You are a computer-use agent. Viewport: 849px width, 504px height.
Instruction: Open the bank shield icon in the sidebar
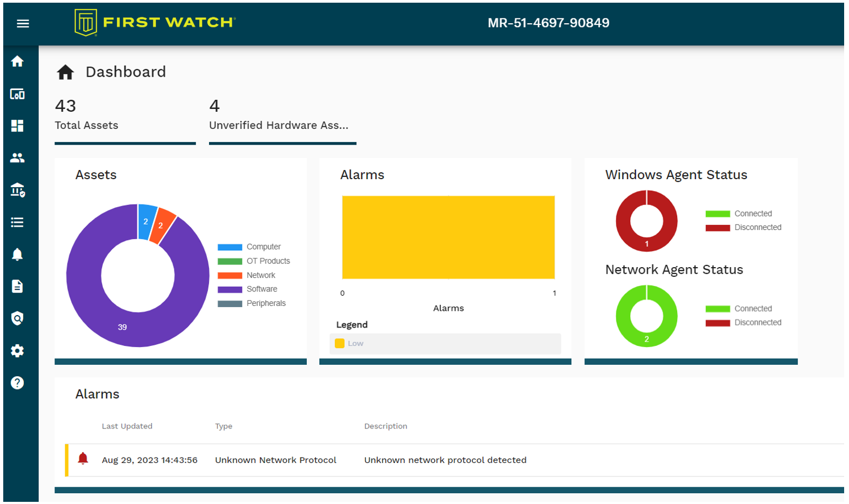[x=17, y=190]
